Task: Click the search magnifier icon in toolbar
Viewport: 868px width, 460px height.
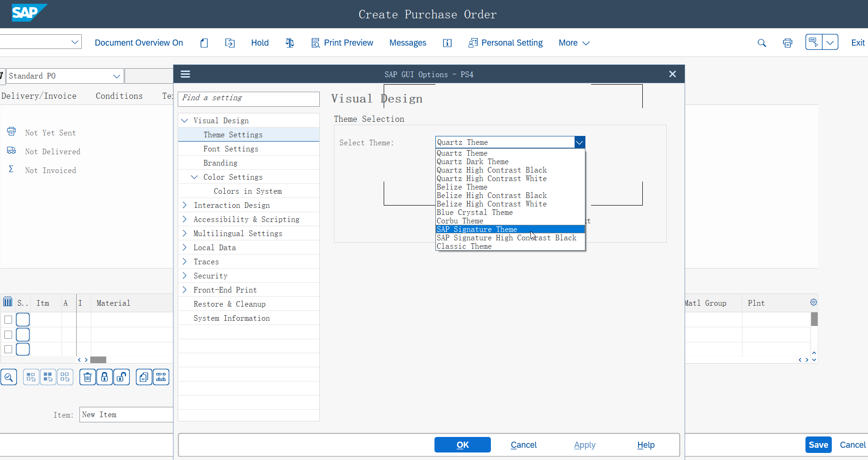Action: 762,43
